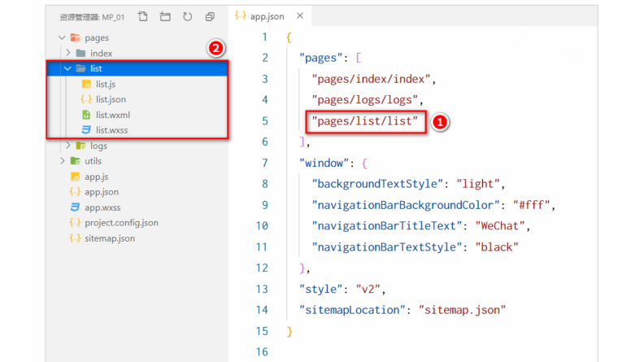Open project.config.json file
Viewport: 644px width, 362px height.
pyautogui.click(x=121, y=223)
